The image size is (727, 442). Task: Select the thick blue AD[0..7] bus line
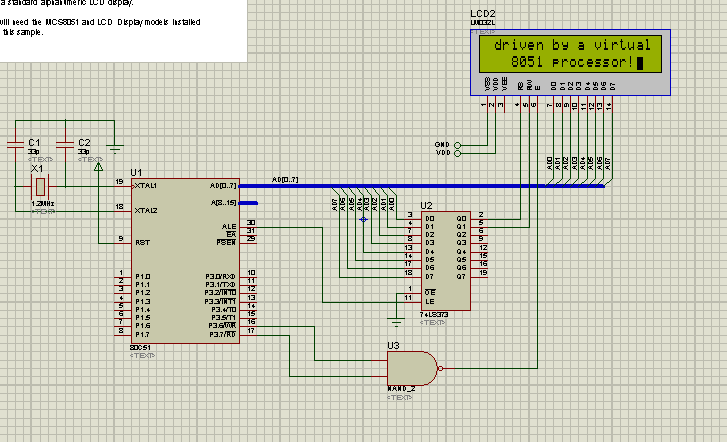pos(422,186)
